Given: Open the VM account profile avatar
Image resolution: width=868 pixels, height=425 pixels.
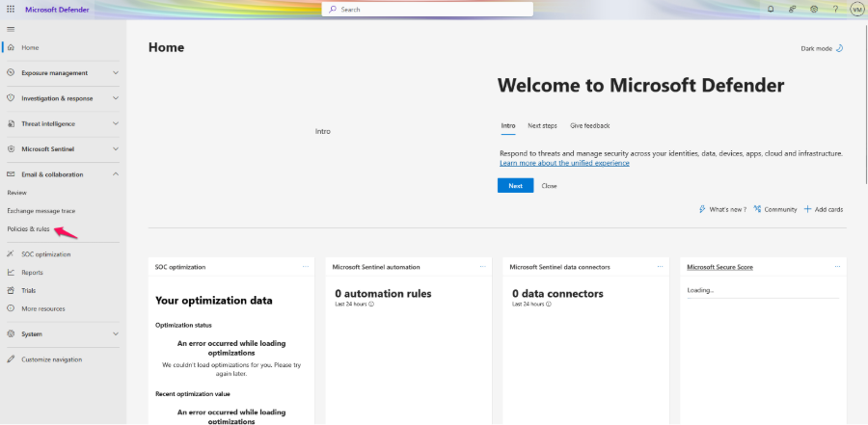Looking at the screenshot, I should coord(856,9).
